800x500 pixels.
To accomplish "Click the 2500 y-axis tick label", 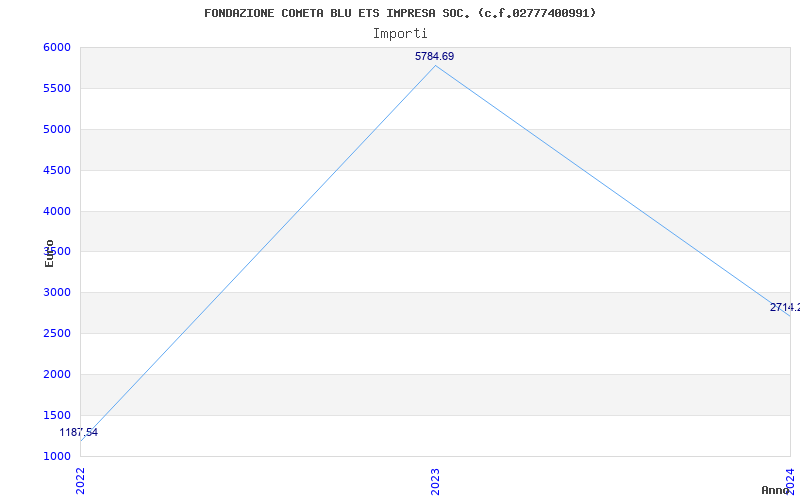I will (x=57, y=334).
